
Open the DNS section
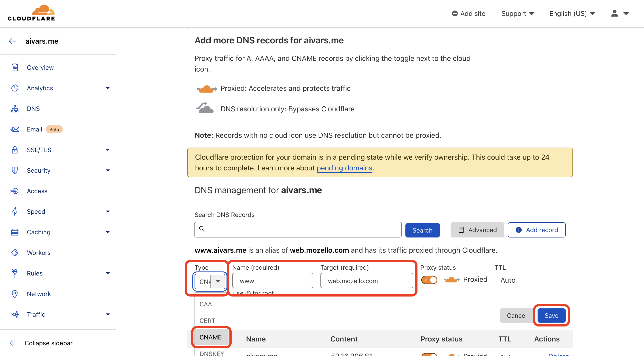(x=33, y=109)
